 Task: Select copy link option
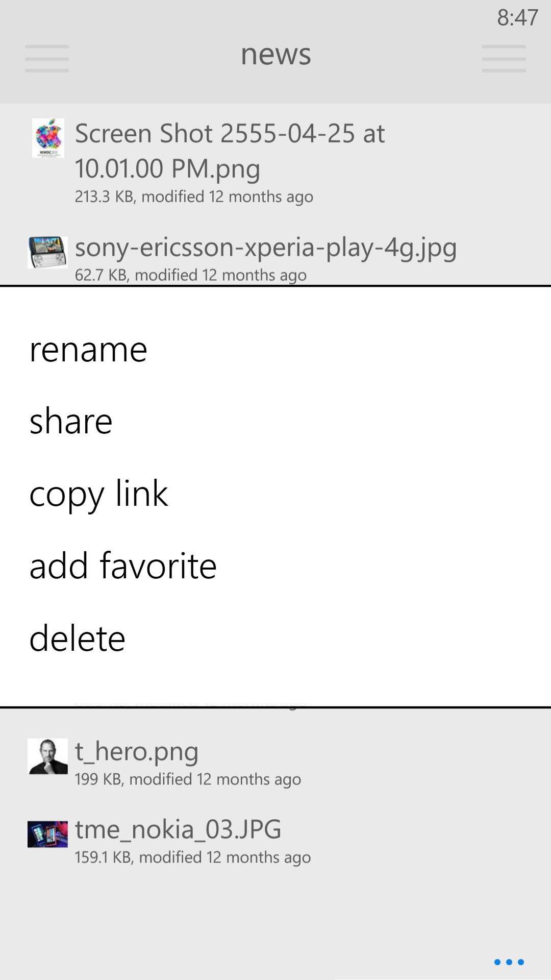click(x=98, y=494)
